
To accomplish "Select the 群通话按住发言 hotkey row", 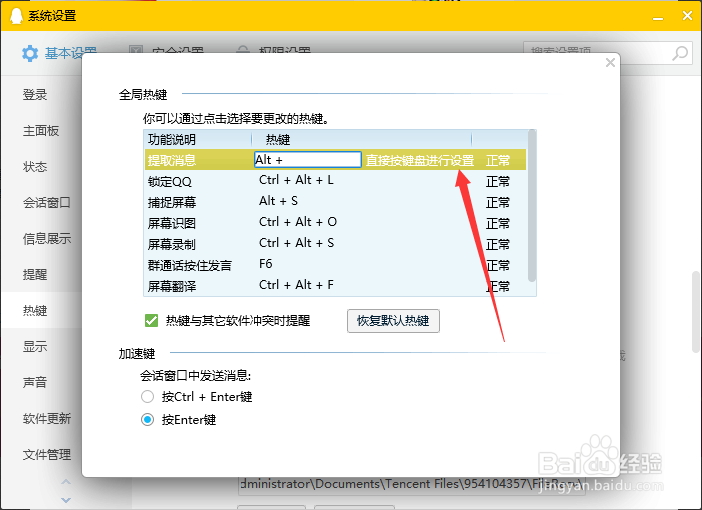I will coord(335,265).
